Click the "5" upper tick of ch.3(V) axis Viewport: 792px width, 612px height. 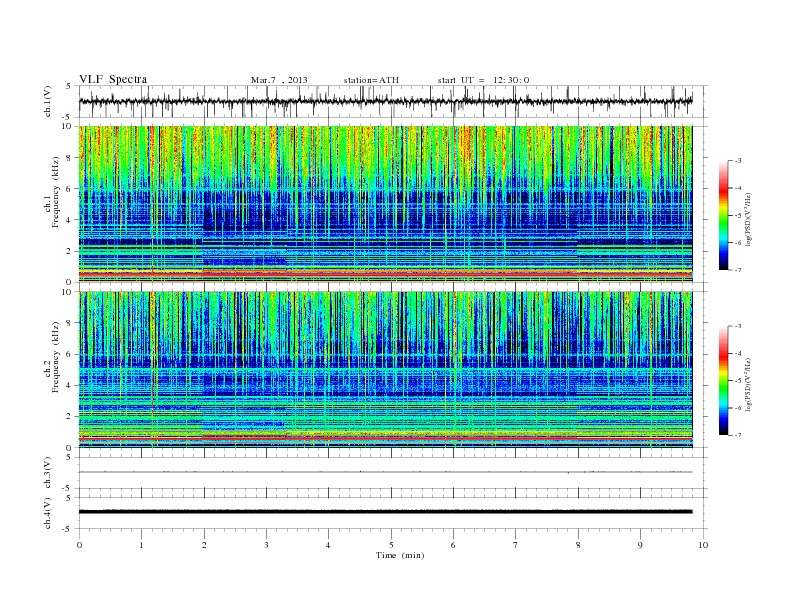click(70, 457)
